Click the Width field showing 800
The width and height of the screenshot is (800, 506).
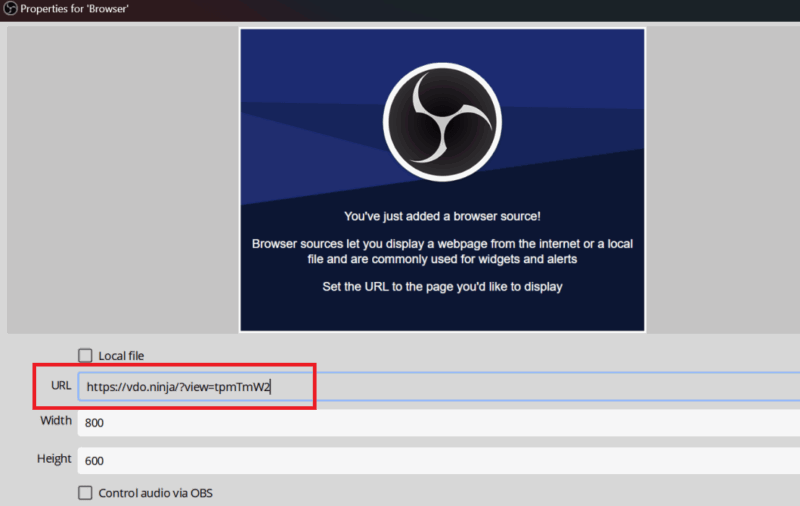tap(439, 423)
